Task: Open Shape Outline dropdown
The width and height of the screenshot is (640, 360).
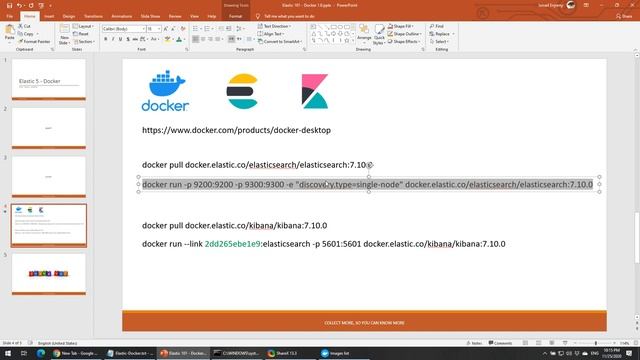Action: [404, 34]
